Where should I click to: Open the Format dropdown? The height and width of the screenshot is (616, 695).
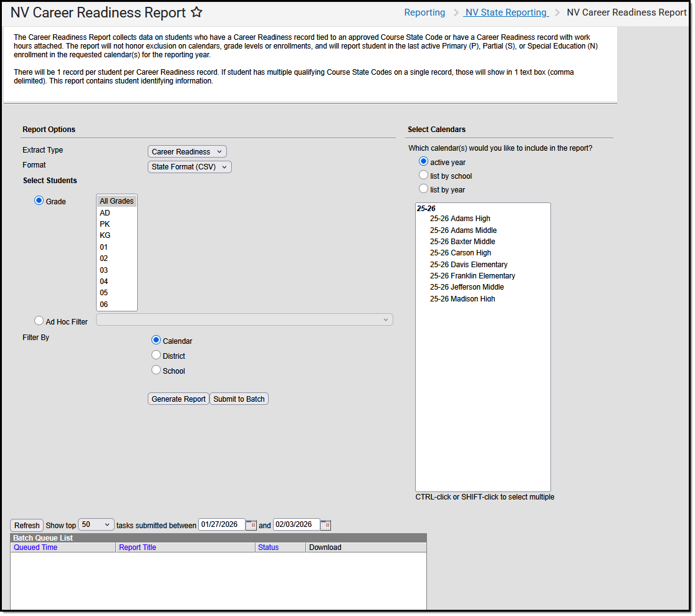[189, 166]
